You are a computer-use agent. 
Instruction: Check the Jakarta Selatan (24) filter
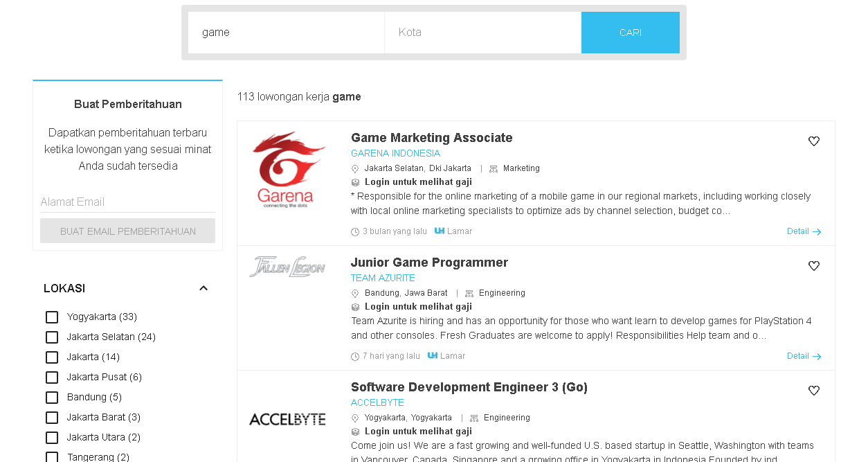click(52, 337)
